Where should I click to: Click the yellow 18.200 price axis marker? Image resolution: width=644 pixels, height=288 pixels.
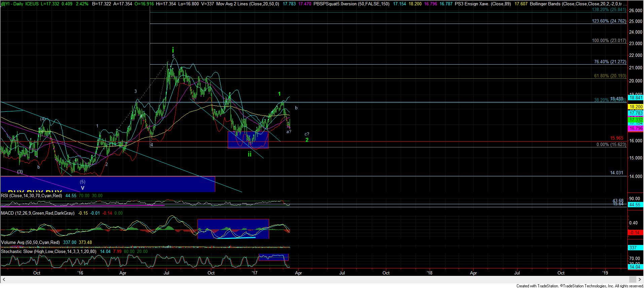tap(636, 107)
